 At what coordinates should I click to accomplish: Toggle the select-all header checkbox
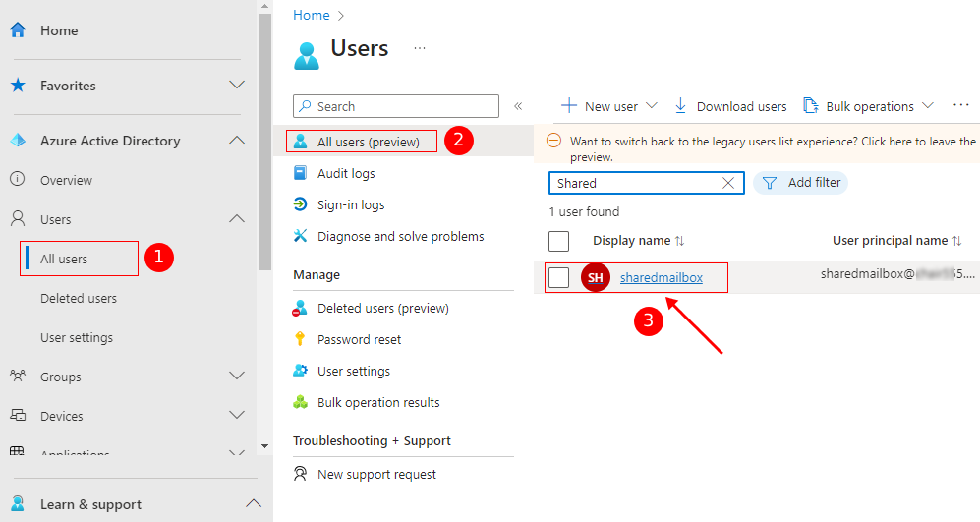pos(558,241)
